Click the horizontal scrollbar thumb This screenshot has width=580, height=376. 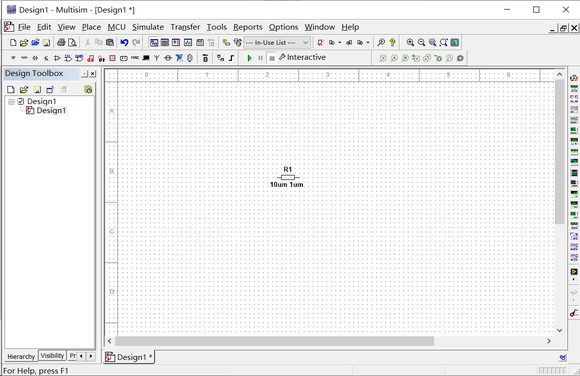pyautogui.click(x=274, y=341)
